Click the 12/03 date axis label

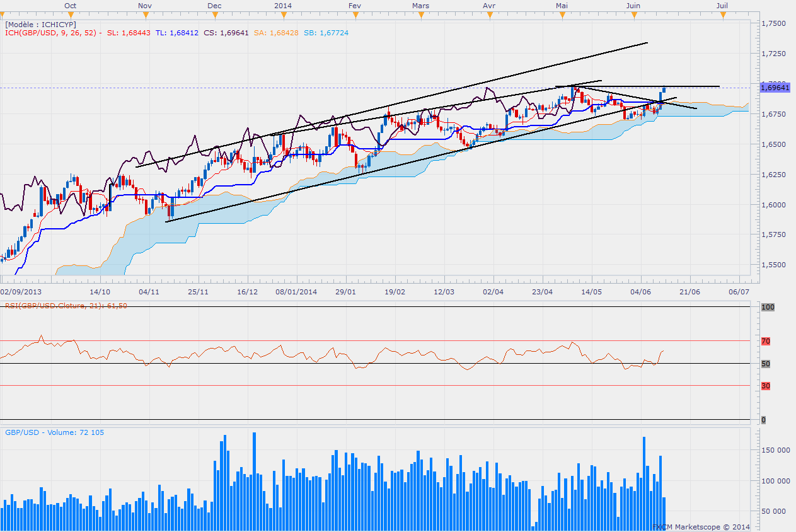(x=444, y=292)
